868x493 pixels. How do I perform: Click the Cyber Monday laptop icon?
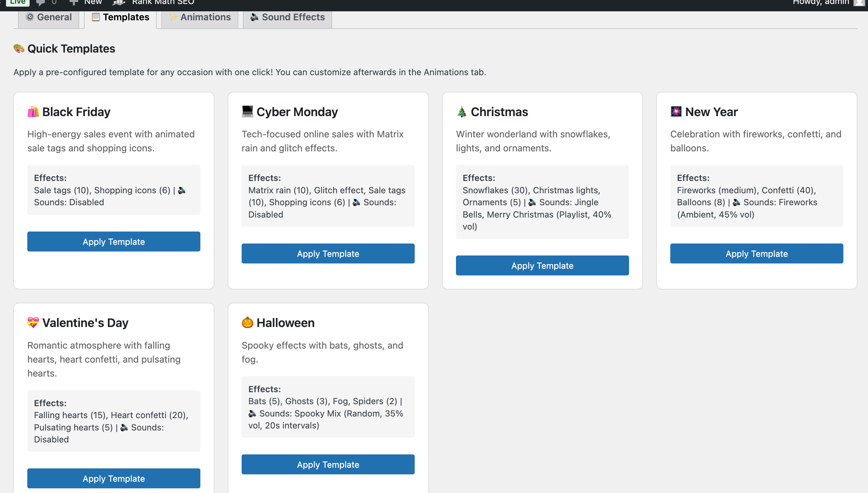point(247,111)
